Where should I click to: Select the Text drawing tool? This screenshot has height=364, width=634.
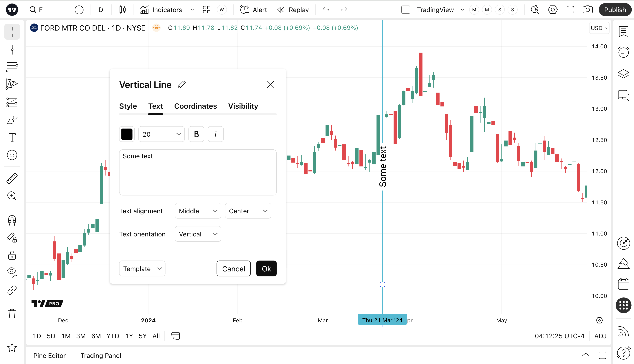(x=12, y=137)
